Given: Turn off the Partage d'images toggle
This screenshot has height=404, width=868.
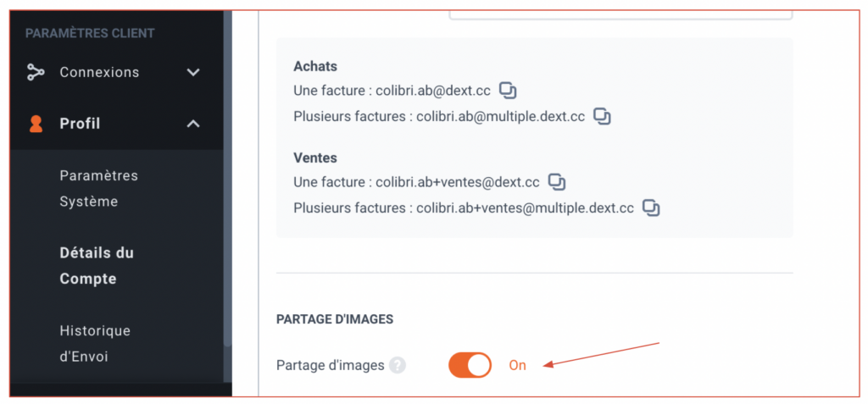Looking at the screenshot, I should (470, 365).
